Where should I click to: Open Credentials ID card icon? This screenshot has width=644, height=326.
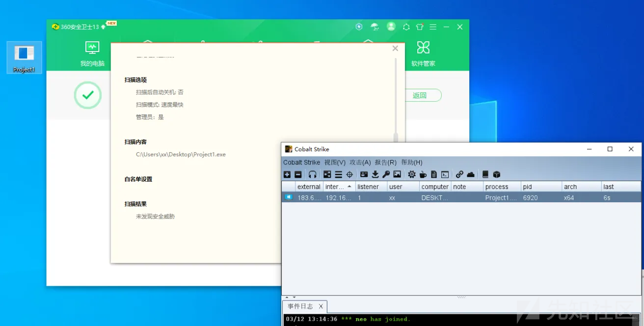[x=364, y=174]
